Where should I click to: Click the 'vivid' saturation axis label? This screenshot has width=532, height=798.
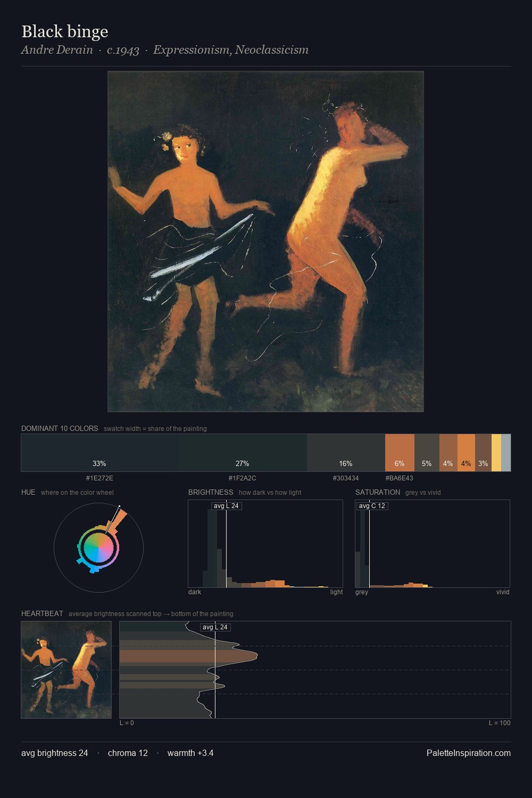pyautogui.click(x=503, y=592)
